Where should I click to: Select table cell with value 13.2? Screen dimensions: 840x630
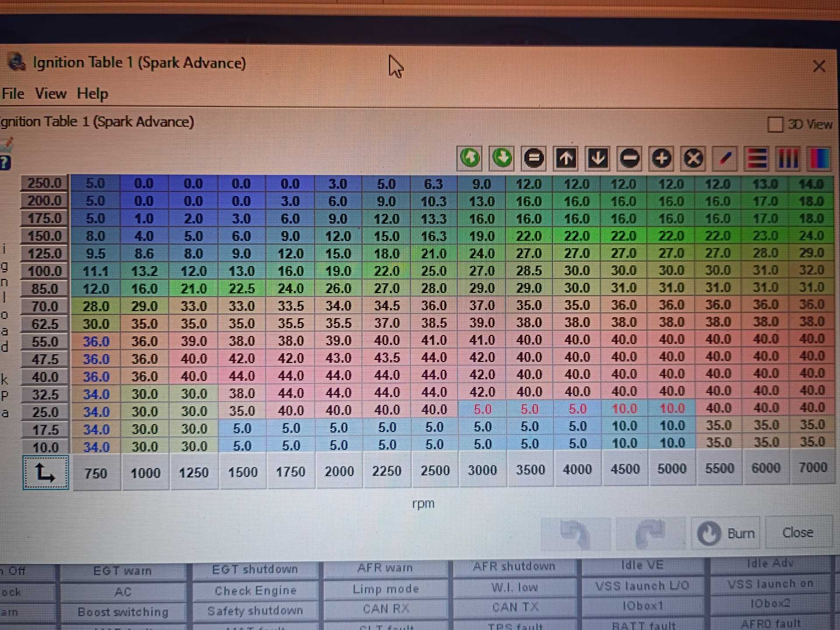(144, 271)
